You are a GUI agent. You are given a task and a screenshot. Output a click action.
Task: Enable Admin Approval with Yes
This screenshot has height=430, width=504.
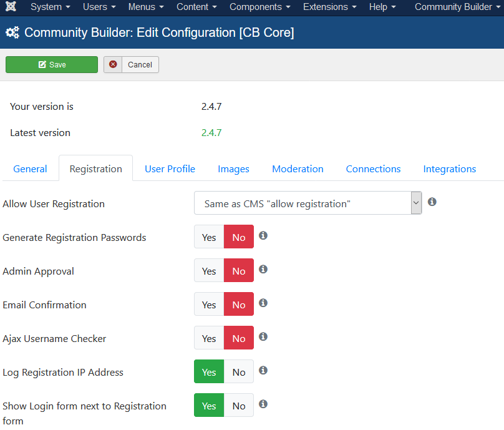pyautogui.click(x=209, y=270)
